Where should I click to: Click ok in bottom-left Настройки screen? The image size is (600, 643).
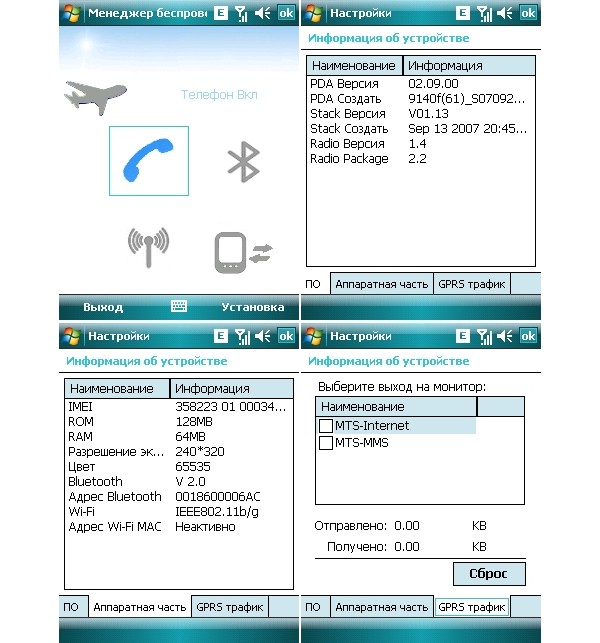[x=286, y=336]
